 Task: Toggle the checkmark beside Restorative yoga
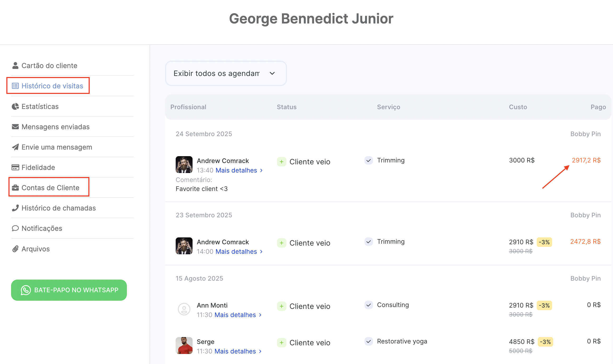tap(368, 341)
